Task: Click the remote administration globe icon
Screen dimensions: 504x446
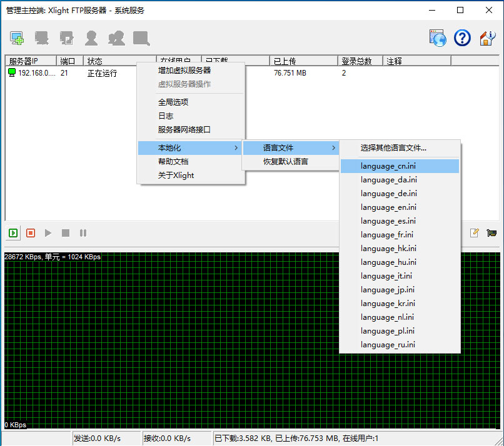Action: pyautogui.click(x=438, y=38)
